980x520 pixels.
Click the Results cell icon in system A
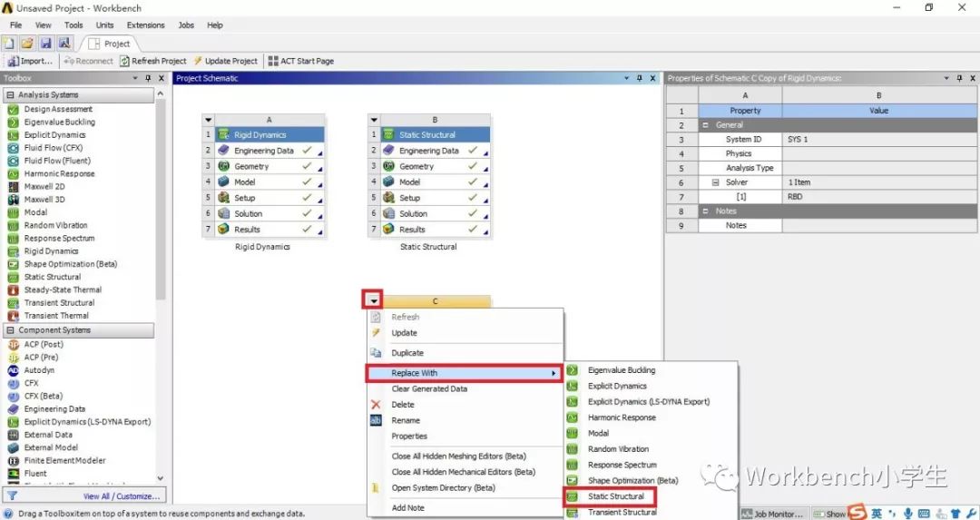[224, 230]
